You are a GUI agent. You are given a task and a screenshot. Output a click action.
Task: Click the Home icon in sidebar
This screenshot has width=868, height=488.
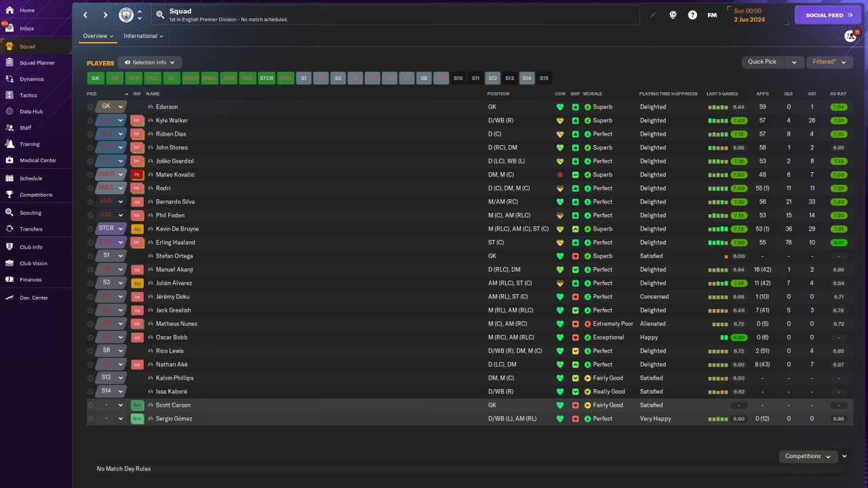tap(9, 11)
